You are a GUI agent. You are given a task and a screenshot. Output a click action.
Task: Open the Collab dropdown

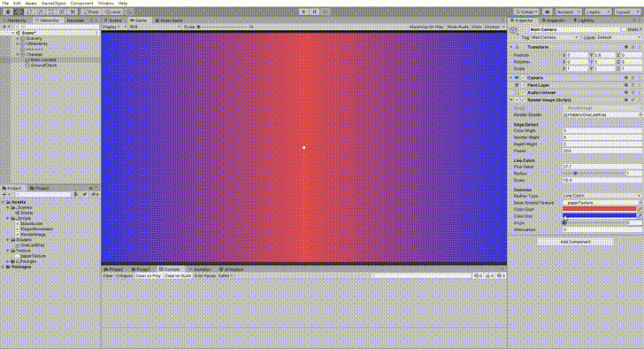pos(526,12)
